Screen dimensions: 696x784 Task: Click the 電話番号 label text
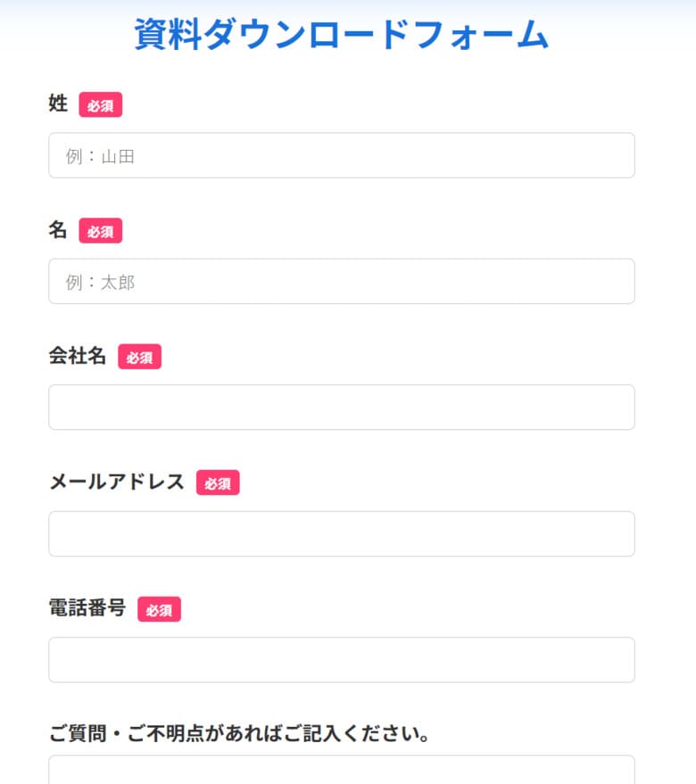87,608
